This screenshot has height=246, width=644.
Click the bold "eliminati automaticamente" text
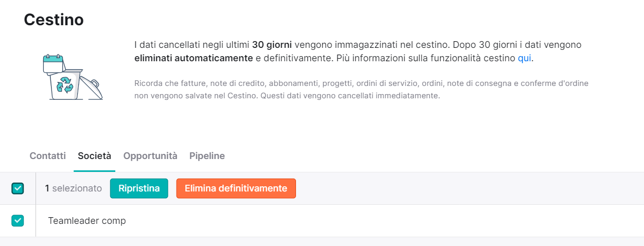click(194, 58)
